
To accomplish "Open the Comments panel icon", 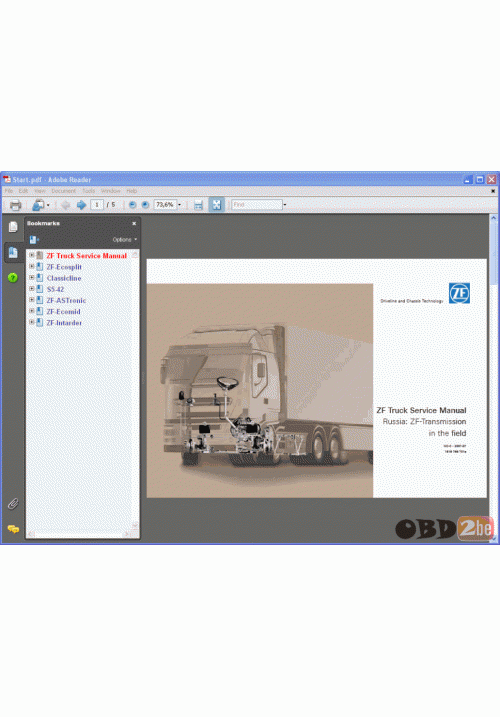I will (x=13, y=529).
